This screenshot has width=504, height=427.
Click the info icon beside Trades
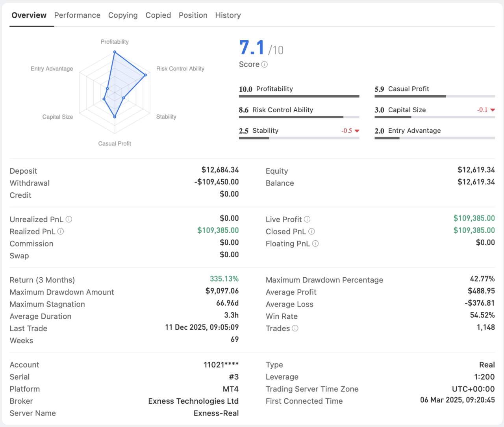point(295,329)
